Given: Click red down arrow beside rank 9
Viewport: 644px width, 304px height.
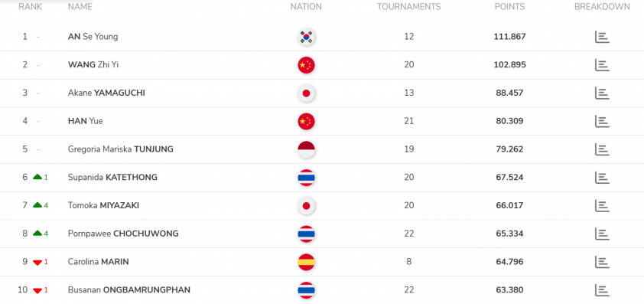Looking at the screenshot, I should tap(37, 263).
